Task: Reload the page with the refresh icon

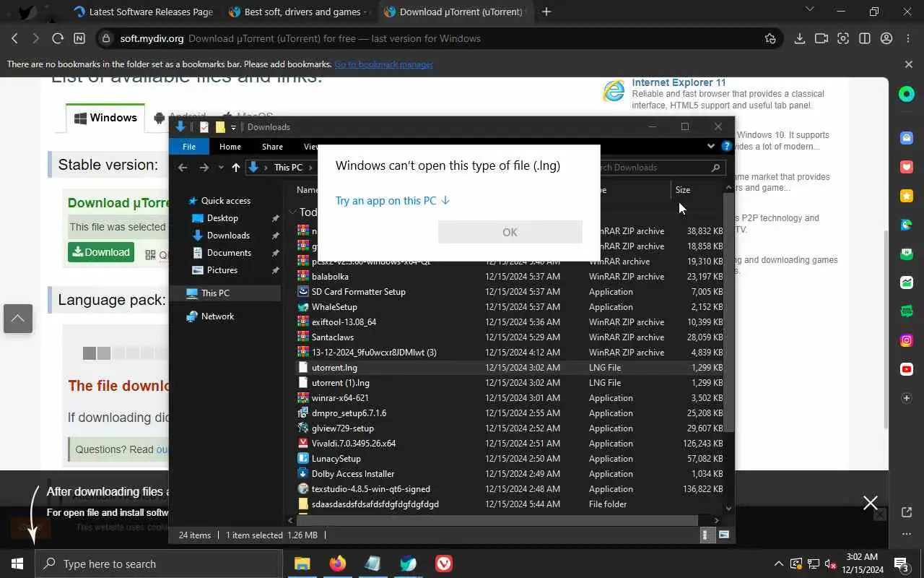Action: tap(58, 38)
